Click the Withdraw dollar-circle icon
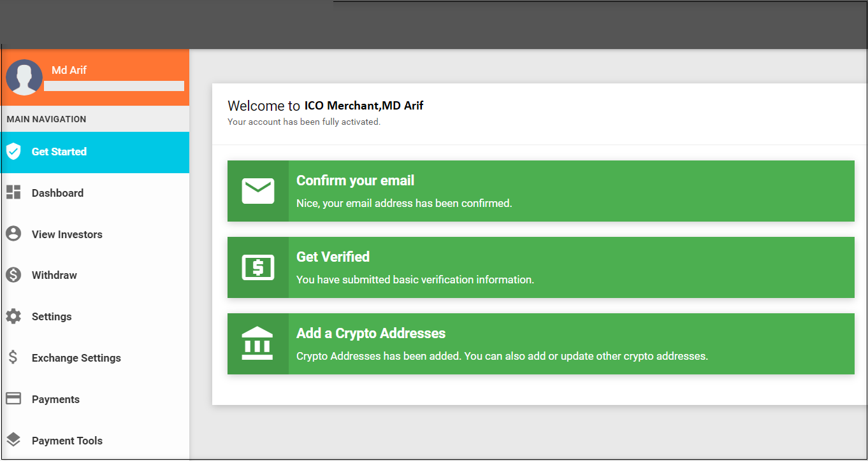This screenshot has height=461, width=868. pos(13,274)
